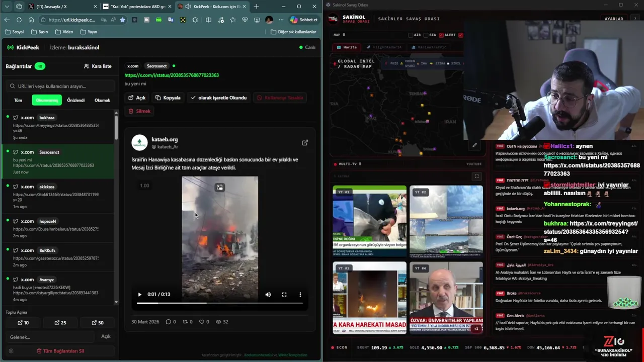Image resolution: width=644 pixels, height=362 pixels.
Task: Open the tab search dropdown arrow
Action: pyautogui.click(x=7, y=7)
